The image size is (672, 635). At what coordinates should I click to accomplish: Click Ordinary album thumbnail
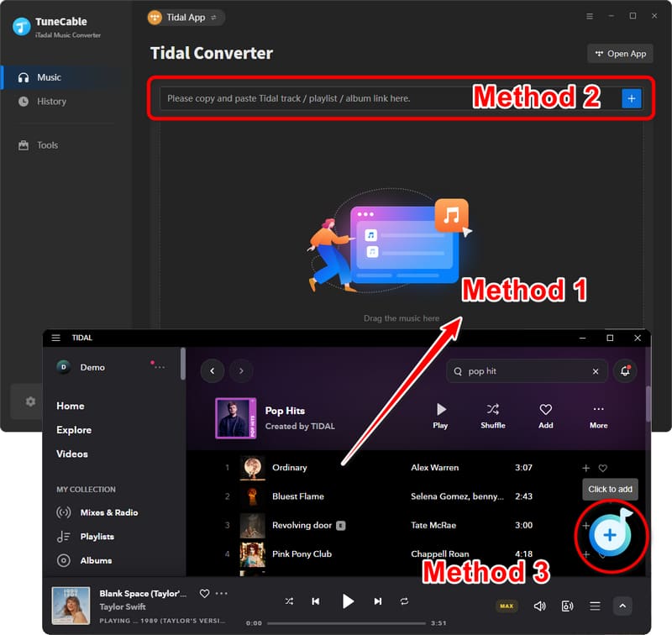[x=253, y=468]
